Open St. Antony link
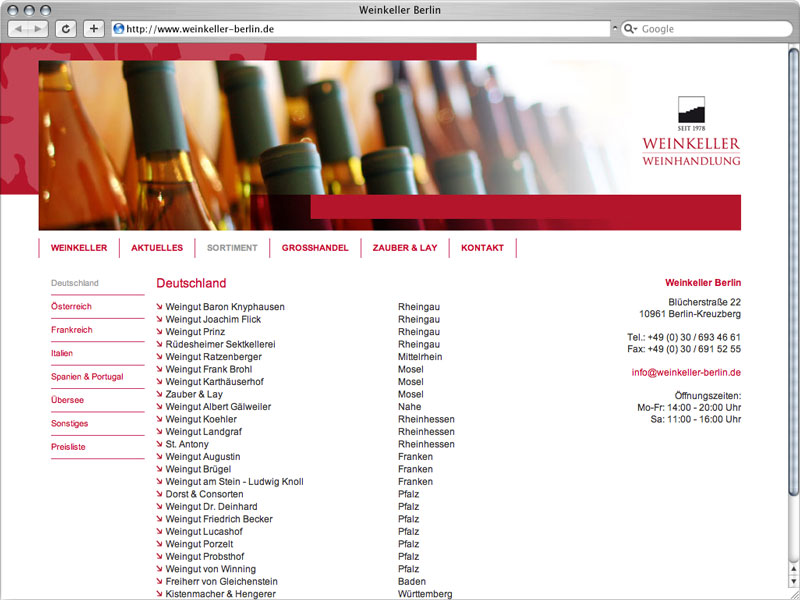The height and width of the screenshot is (600, 800). (187, 444)
